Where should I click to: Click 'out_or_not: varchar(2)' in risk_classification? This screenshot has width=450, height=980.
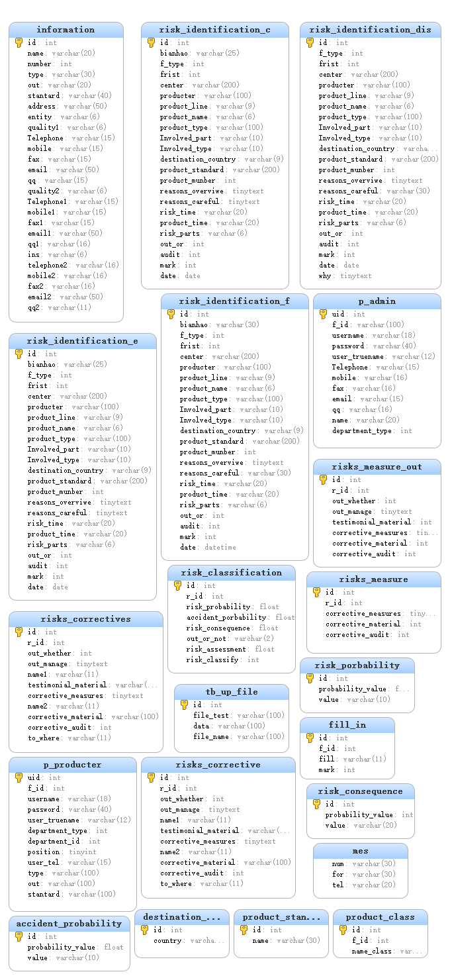pos(230,639)
